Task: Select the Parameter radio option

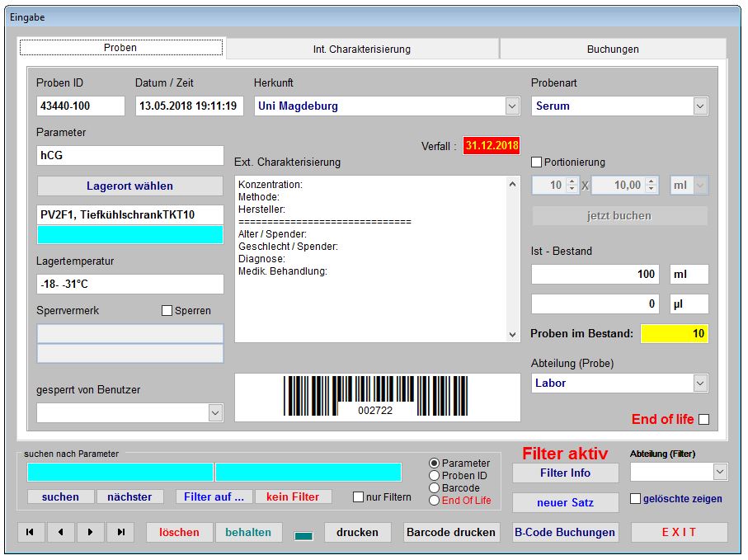Action: click(434, 464)
